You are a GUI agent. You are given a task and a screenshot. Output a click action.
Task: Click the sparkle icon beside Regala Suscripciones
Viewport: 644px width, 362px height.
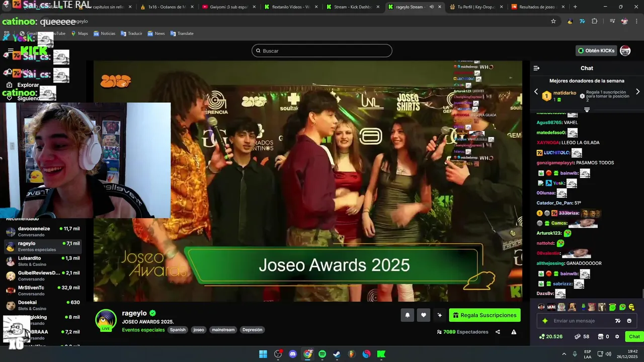pos(440,315)
